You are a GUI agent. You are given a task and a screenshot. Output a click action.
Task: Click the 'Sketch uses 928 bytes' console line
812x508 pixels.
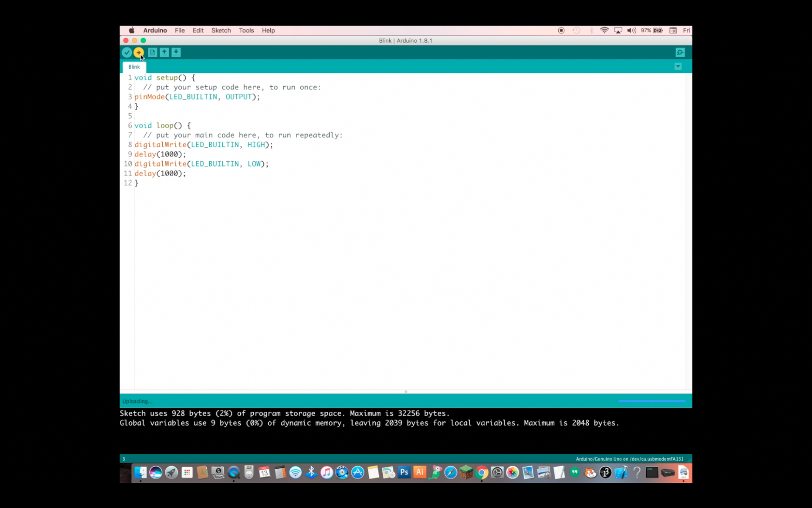point(285,413)
